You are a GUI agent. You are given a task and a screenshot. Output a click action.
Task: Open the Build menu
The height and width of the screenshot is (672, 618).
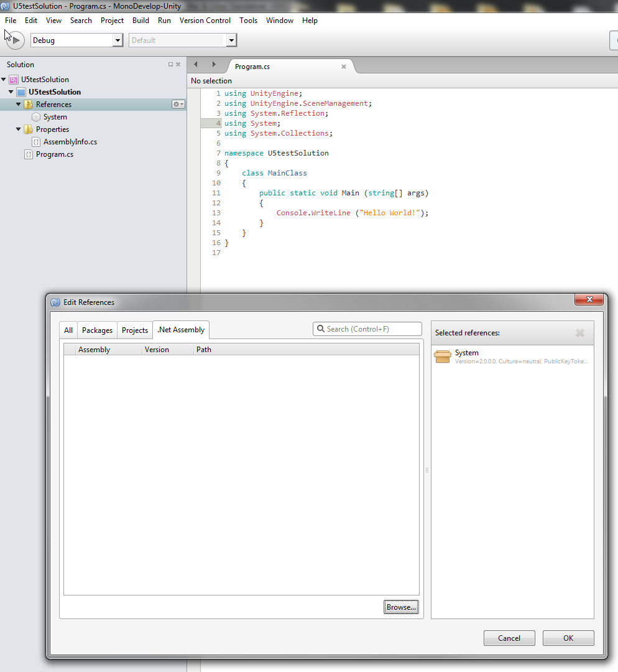[x=141, y=20]
